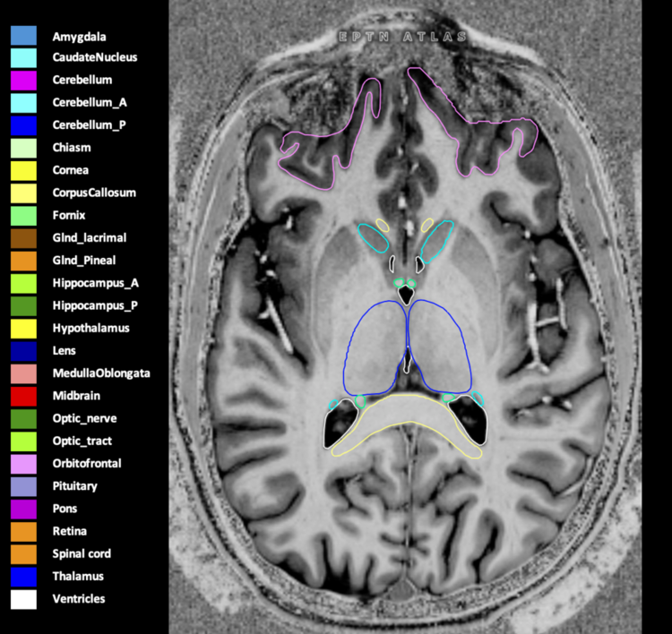Image resolution: width=672 pixels, height=634 pixels.
Task: Click the "CorpusCallosum" legend label
Action: pyautogui.click(x=94, y=193)
